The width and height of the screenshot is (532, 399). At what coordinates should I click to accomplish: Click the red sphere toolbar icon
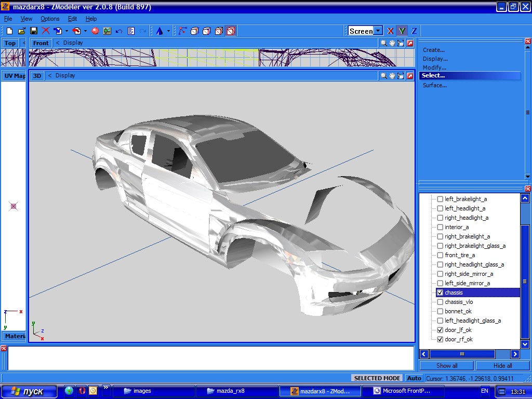(x=95, y=31)
